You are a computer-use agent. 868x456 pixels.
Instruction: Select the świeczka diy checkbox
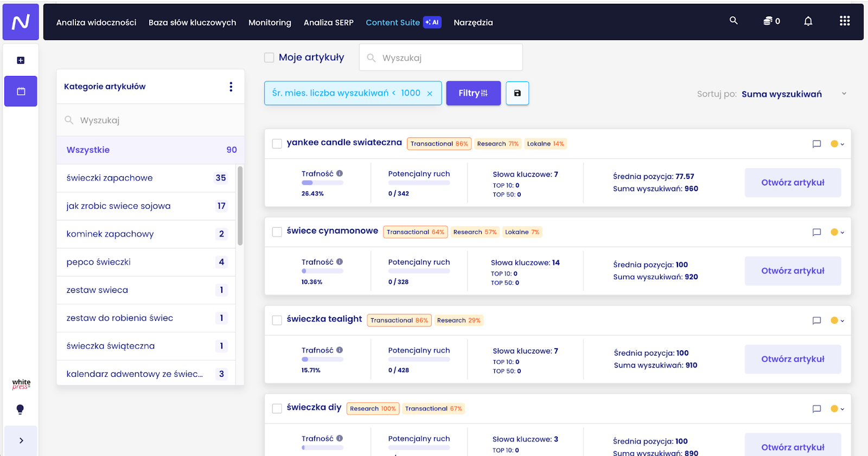click(x=277, y=409)
